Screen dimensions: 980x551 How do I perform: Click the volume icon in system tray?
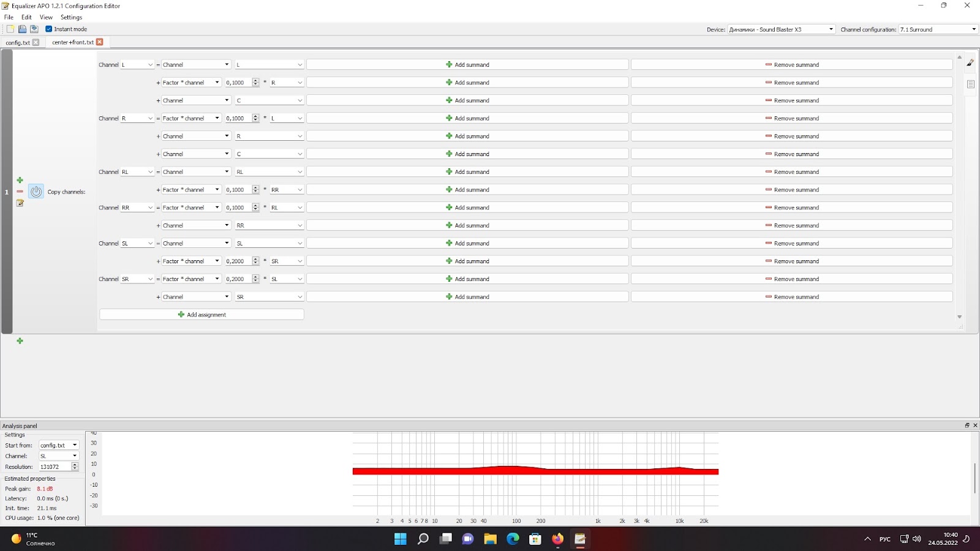(x=916, y=539)
